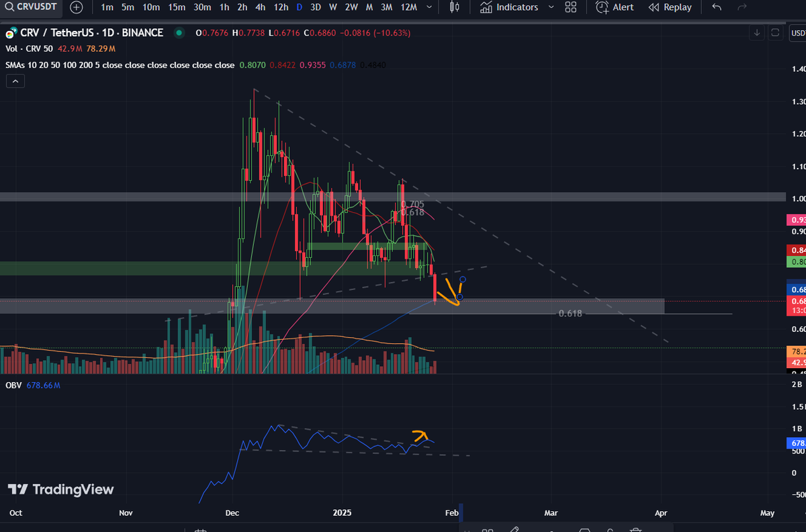Click the CRV / TetherUS symbol title
The width and height of the screenshot is (806, 532).
tap(91, 32)
